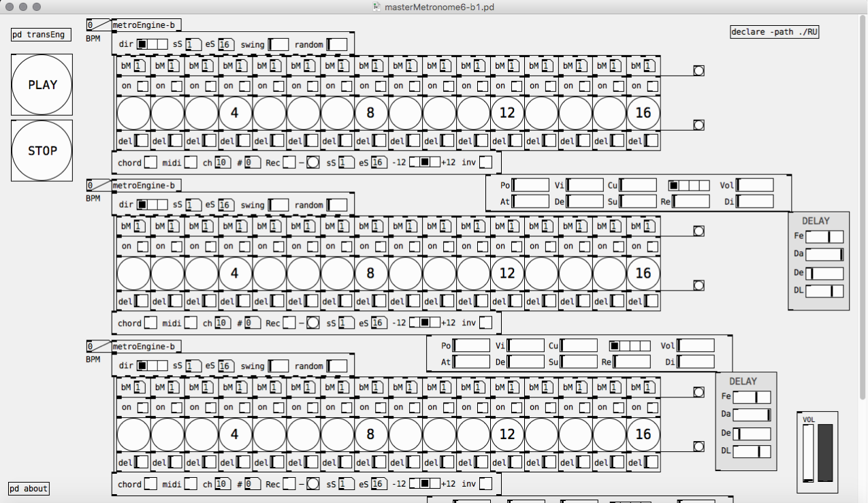Click the .pd file icon in title bar
The height and width of the screenshot is (503, 868).
[376, 7]
